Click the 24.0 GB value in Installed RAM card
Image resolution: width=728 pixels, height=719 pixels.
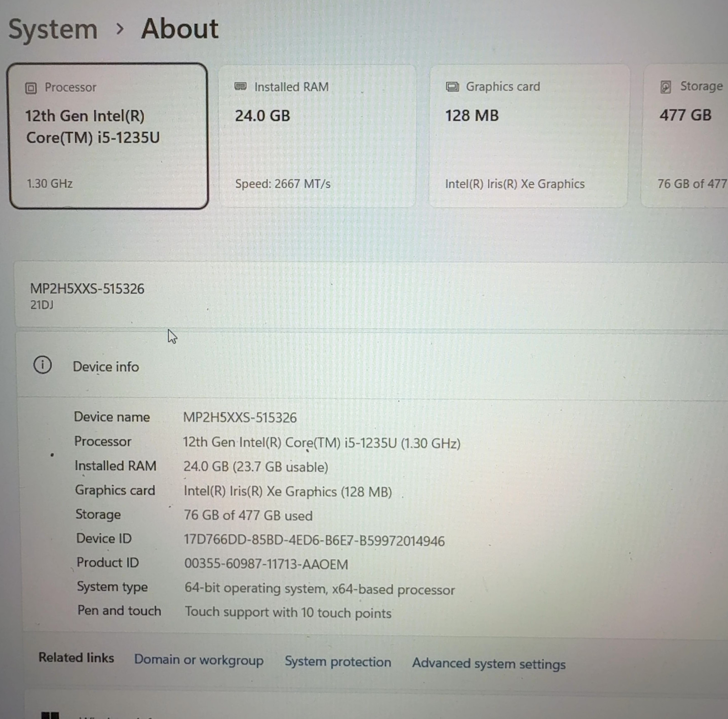262,116
